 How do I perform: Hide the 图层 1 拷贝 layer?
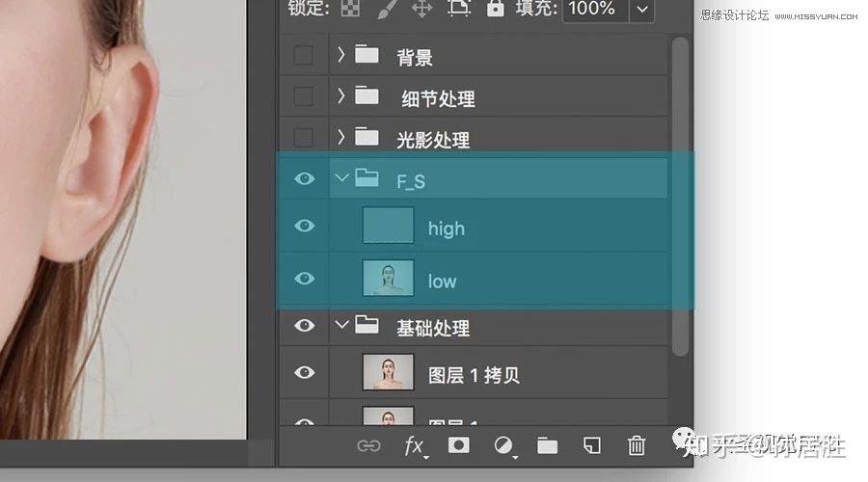point(305,372)
